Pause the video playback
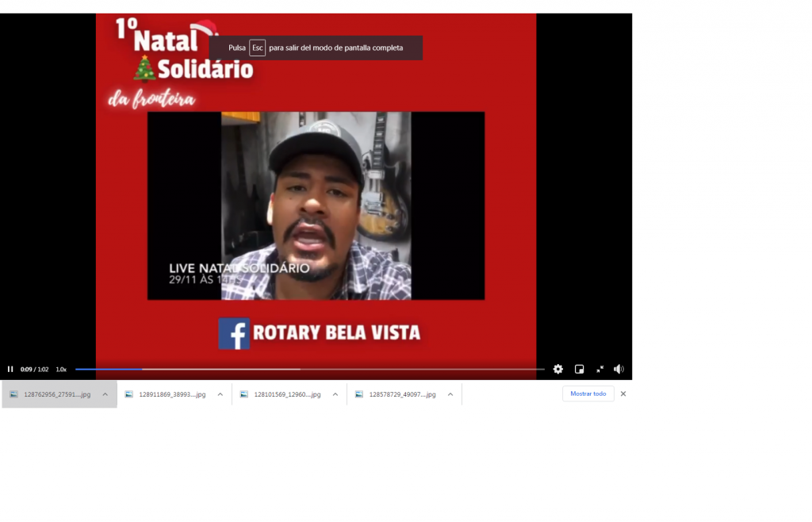The image size is (812, 522). 10,369
